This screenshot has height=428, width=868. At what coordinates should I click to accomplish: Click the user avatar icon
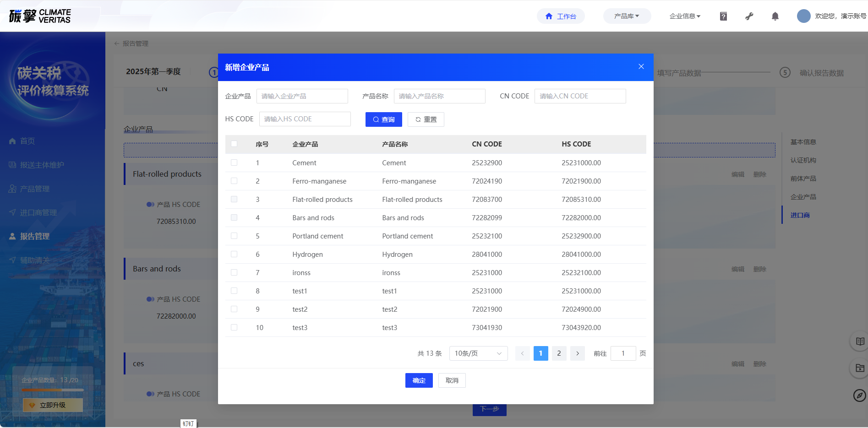tap(803, 16)
